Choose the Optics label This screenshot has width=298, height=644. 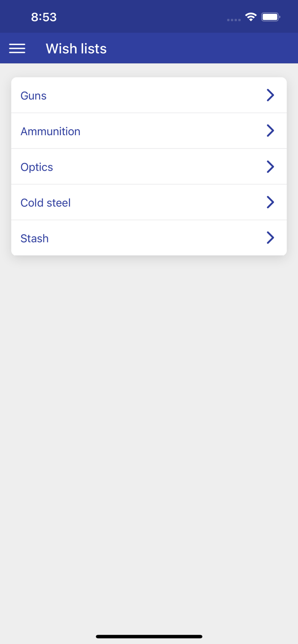point(37,167)
